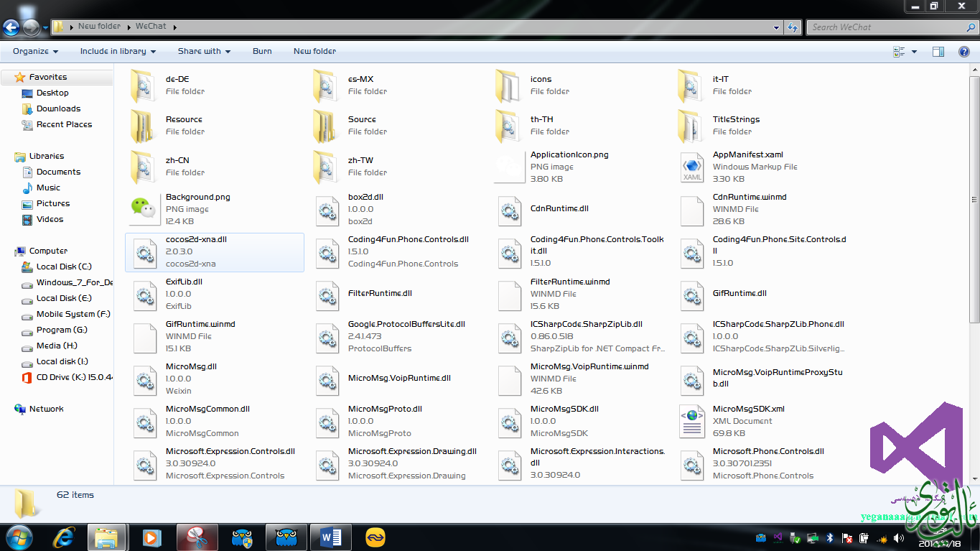Open Program (G:) drive
Screen dimensions: 980x551
62,330
